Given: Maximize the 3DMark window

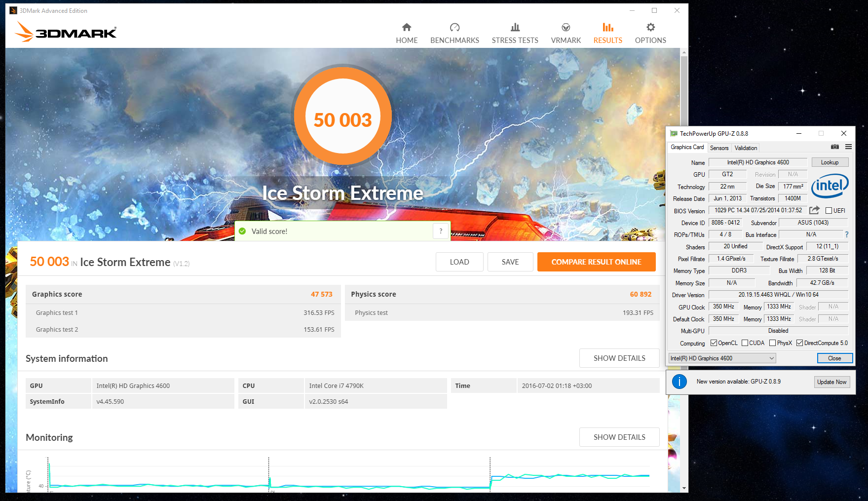Looking at the screenshot, I should click(x=654, y=10).
